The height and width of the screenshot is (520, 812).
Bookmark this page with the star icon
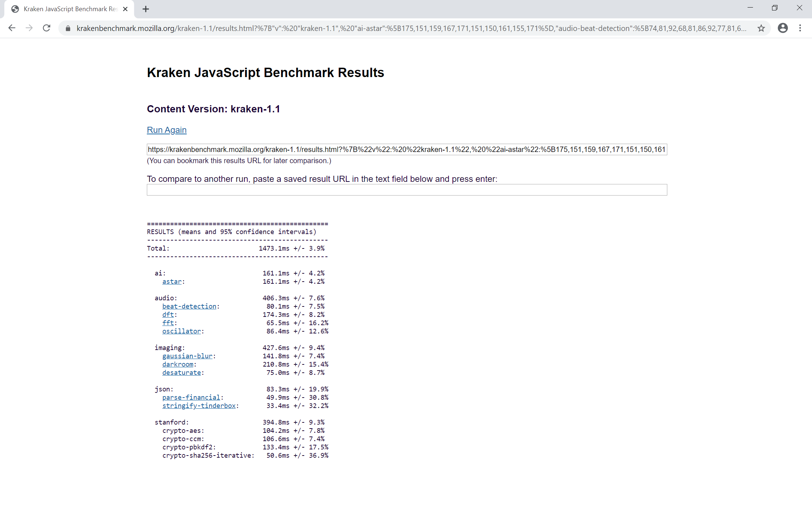[761, 28]
